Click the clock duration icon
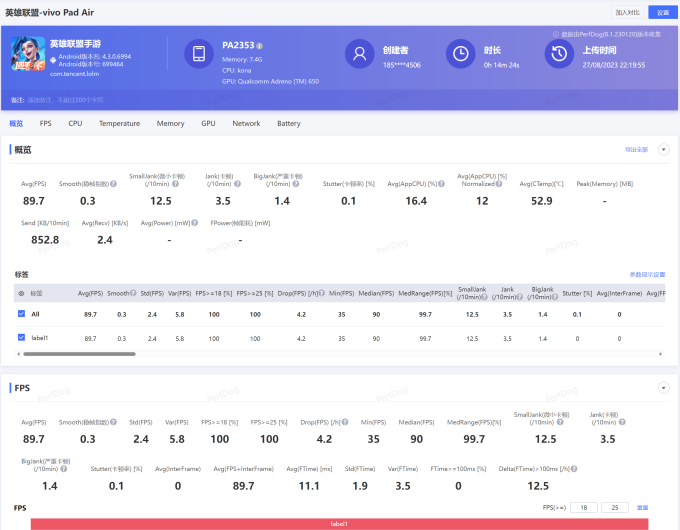Viewport: 680px width, 530px height. point(461,54)
